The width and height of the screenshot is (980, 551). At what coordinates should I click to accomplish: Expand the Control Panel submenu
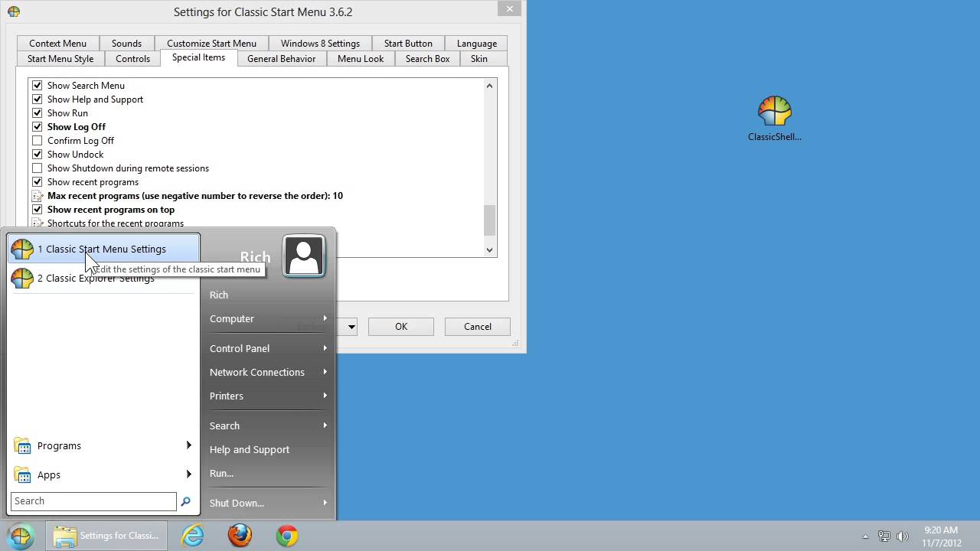tap(325, 348)
